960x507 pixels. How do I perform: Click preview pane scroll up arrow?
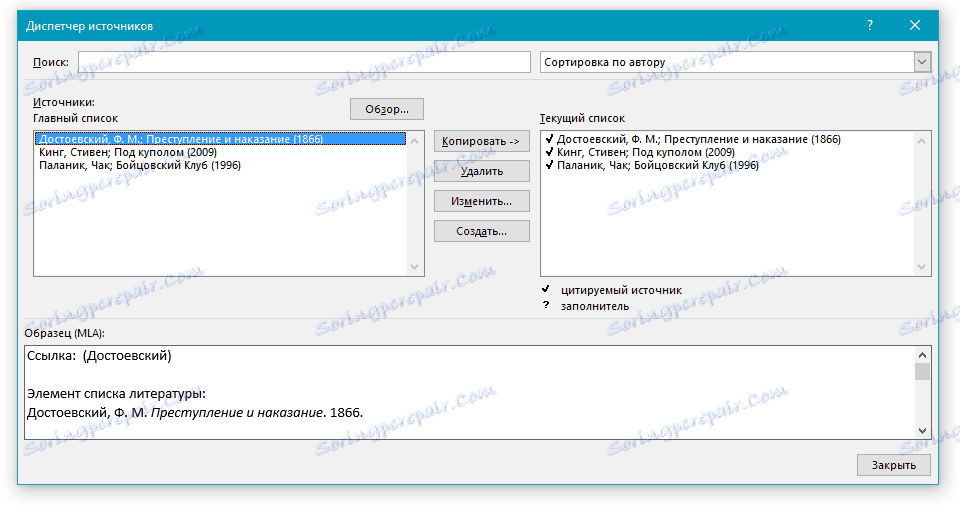(x=923, y=355)
